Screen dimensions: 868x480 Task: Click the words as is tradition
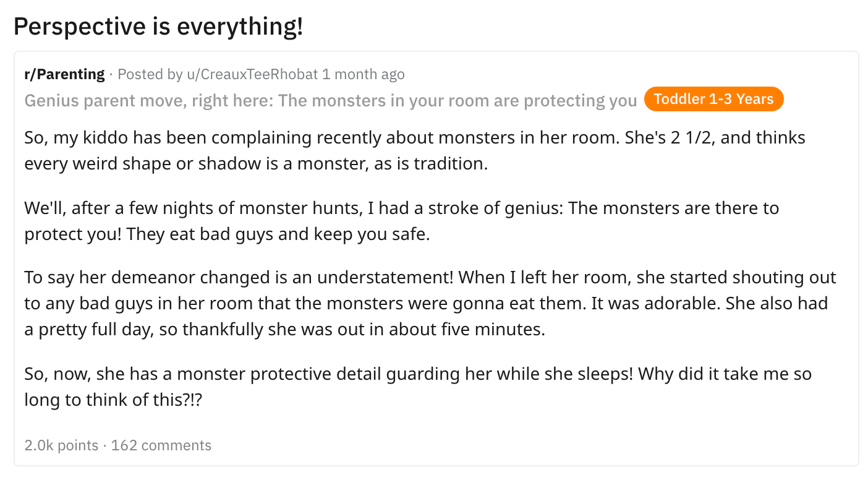431,164
